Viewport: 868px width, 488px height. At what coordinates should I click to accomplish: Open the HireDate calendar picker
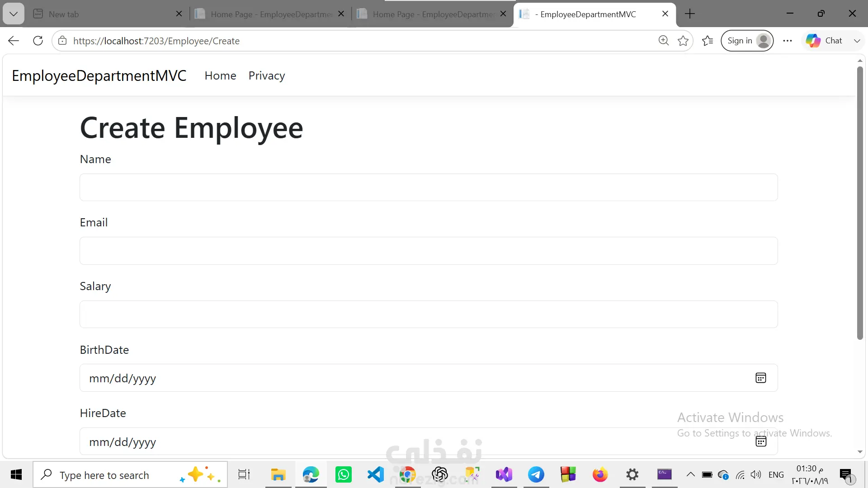(x=761, y=441)
